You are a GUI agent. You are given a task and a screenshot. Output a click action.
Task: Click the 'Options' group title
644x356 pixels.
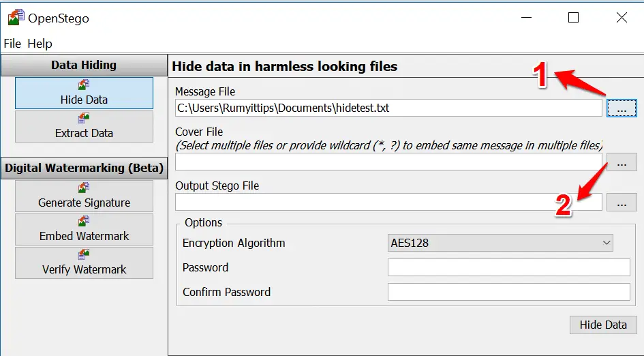click(203, 222)
